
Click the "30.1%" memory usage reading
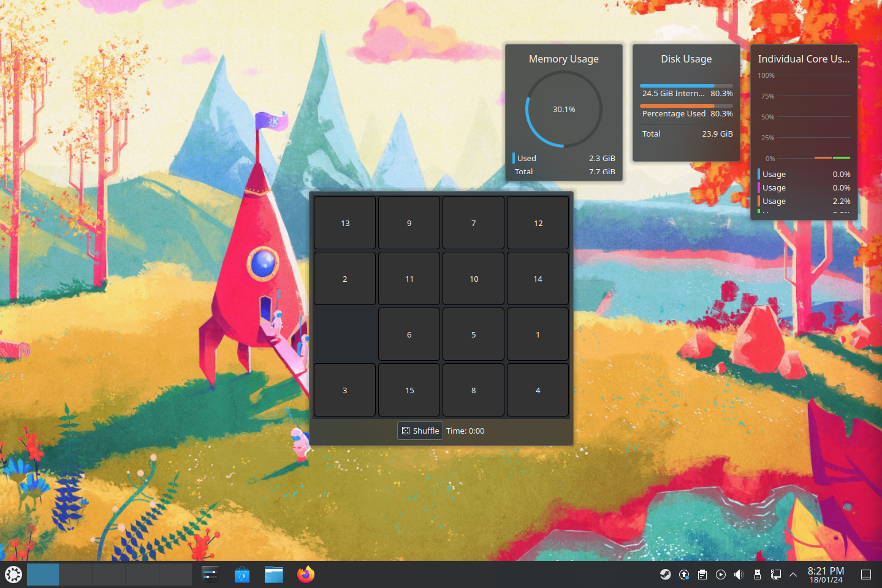click(564, 109)
